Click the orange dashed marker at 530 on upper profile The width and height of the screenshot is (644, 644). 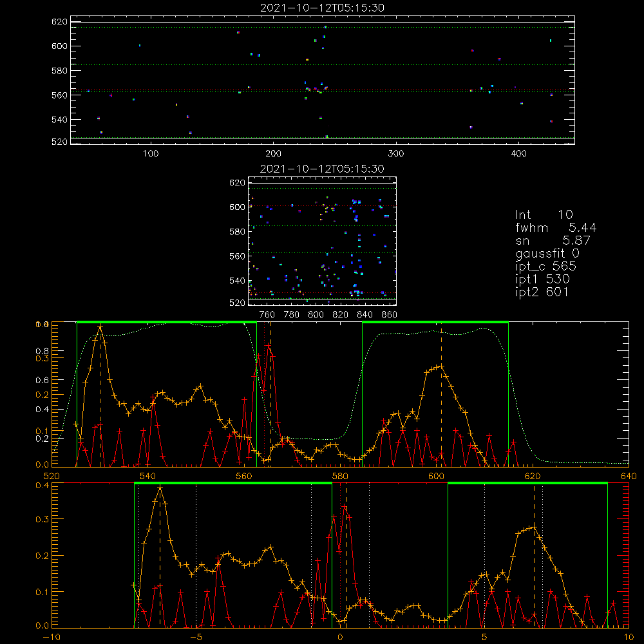(x=100, y=394)
